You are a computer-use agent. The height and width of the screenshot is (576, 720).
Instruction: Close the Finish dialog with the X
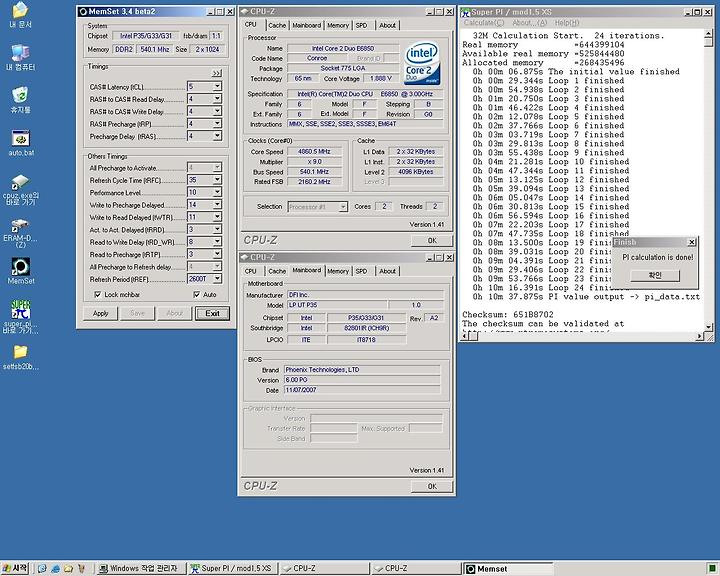coord(692,242)
